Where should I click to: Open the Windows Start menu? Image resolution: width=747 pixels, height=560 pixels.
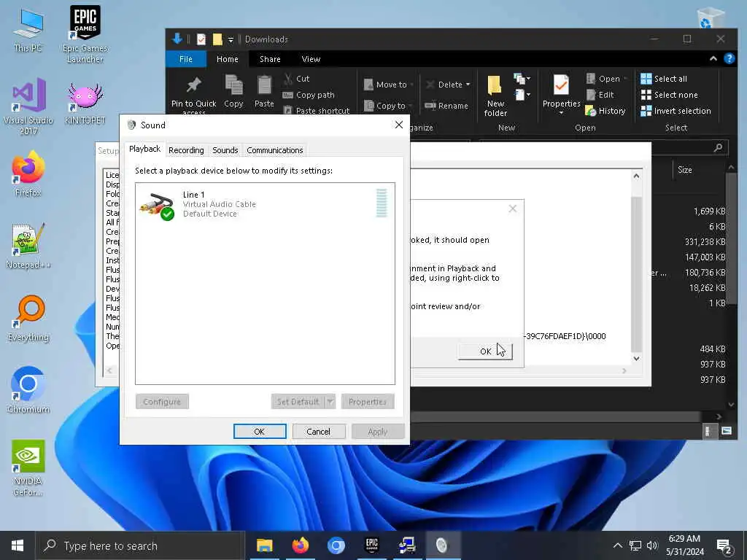[x=18, y=545]
